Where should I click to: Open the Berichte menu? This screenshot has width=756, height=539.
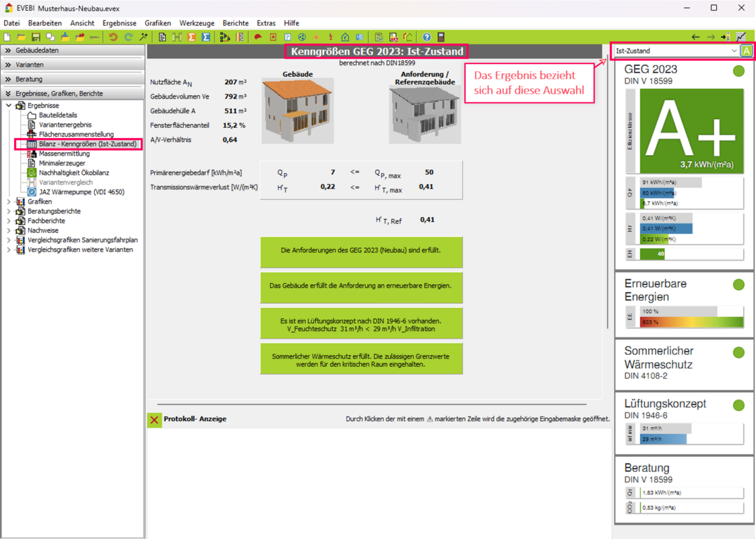click(235, 23)
